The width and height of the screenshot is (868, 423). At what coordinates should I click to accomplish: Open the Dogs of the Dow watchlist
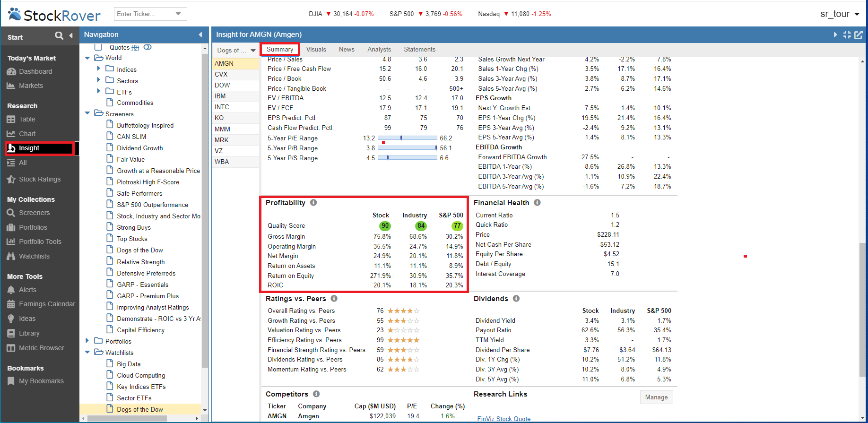click(140, 409)
